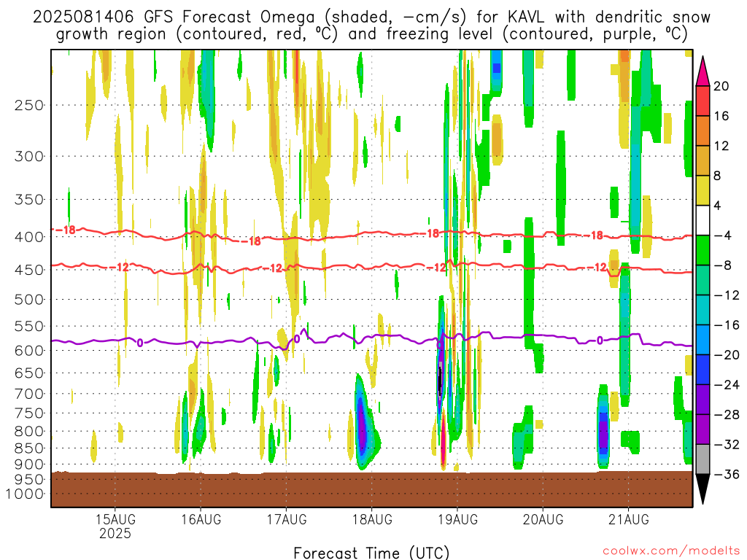Click the 300 pressure level label
This screenshot has height=560, width=747.
(29, 156)
